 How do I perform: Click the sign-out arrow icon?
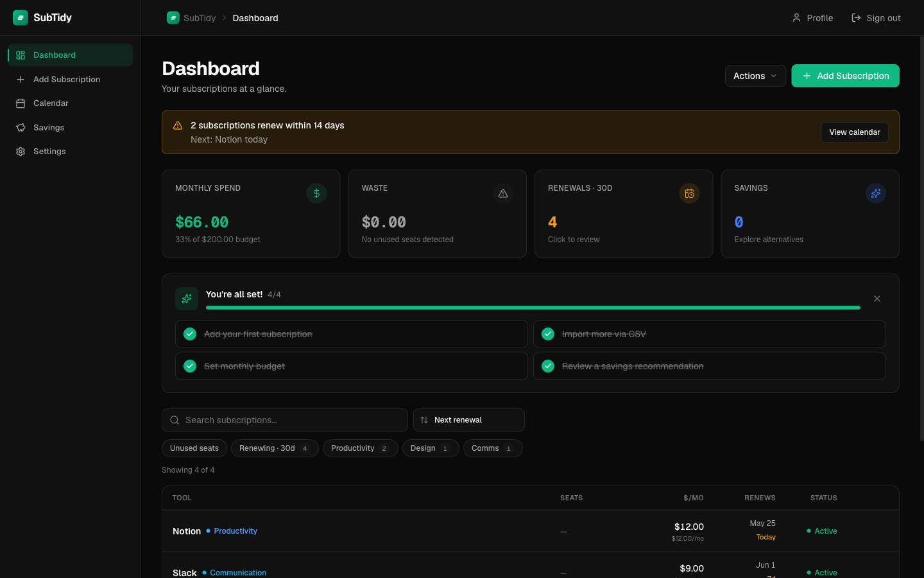click(x=856, y=18)
